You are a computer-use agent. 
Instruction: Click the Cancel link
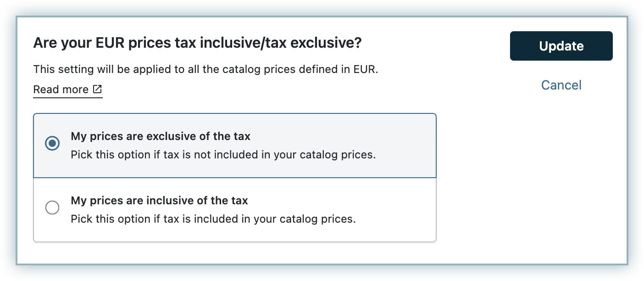561,85
